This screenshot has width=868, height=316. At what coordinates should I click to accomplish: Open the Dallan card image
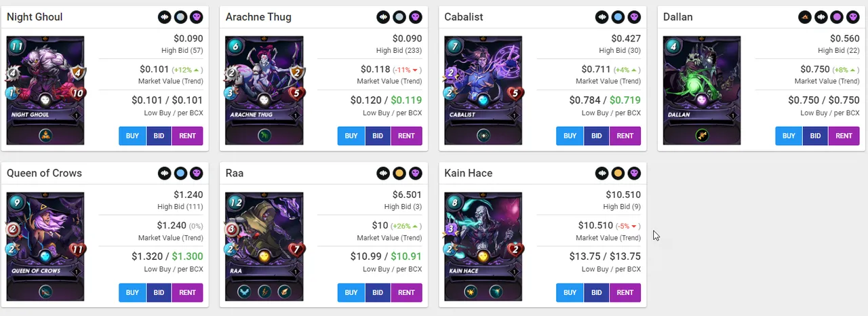click(702, 90)
